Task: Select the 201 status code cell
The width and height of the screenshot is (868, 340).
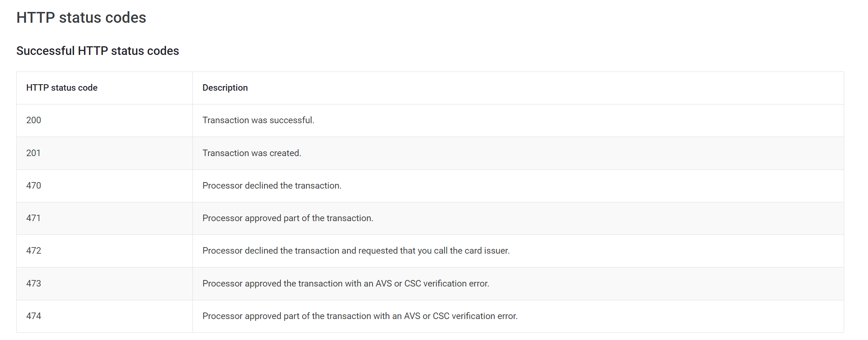Action: click(x=33, y=153)
